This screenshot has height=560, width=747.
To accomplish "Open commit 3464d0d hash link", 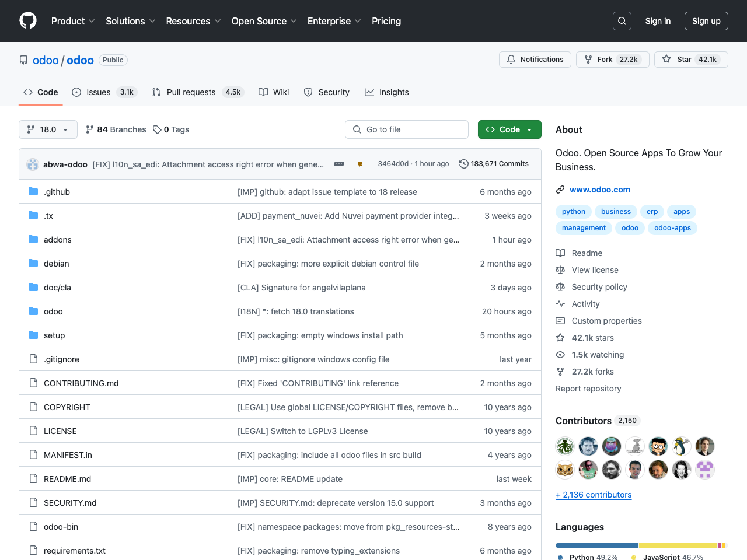I will pyautogui.click(x=393, y=164).
